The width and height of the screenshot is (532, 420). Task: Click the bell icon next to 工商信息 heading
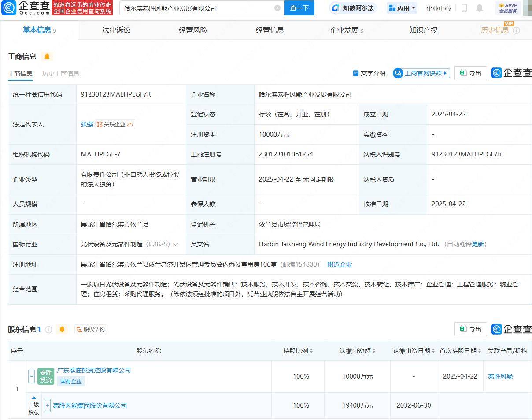pos(47,56)
